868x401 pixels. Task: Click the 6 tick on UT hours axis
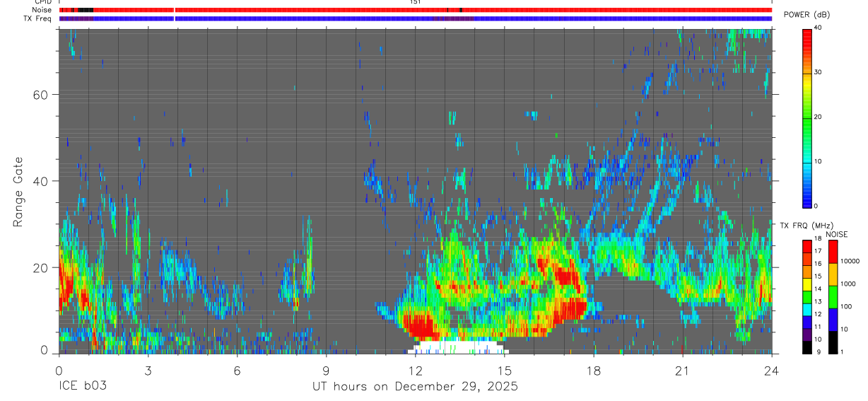237,371
